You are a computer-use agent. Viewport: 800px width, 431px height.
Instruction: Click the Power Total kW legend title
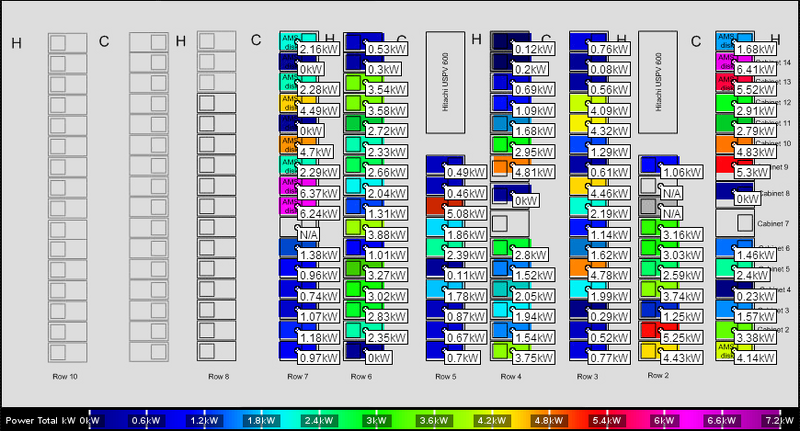point(40,421)
